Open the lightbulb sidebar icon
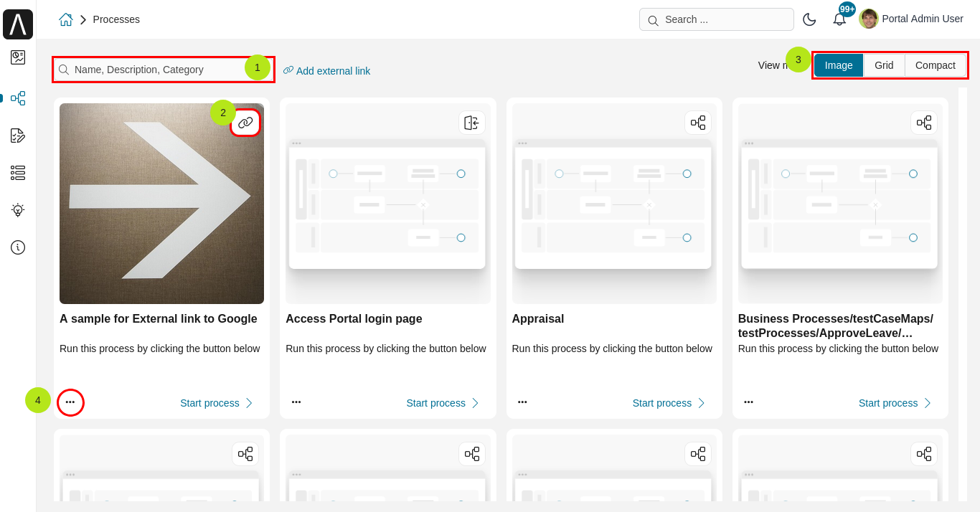The image size is (980, 512). pyautogui.click(x=18, y=210)
